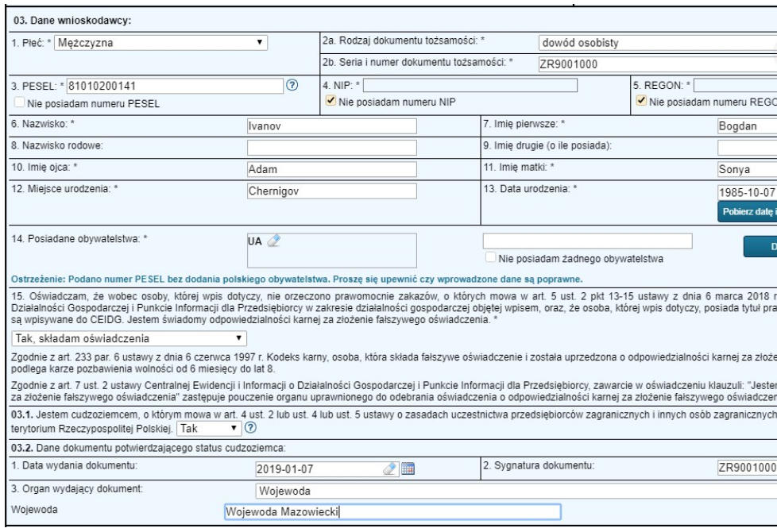This screenshot has width=777, height=532.
Task: Click the Nazwisko field containing Ivanov
Action: coord(331,147)
